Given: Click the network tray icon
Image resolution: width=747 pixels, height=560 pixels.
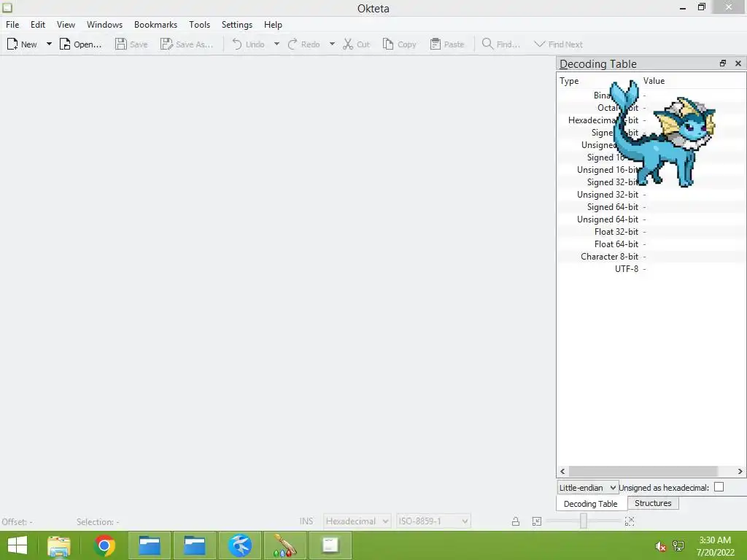Looking at the screenshot, I should 678,546.
